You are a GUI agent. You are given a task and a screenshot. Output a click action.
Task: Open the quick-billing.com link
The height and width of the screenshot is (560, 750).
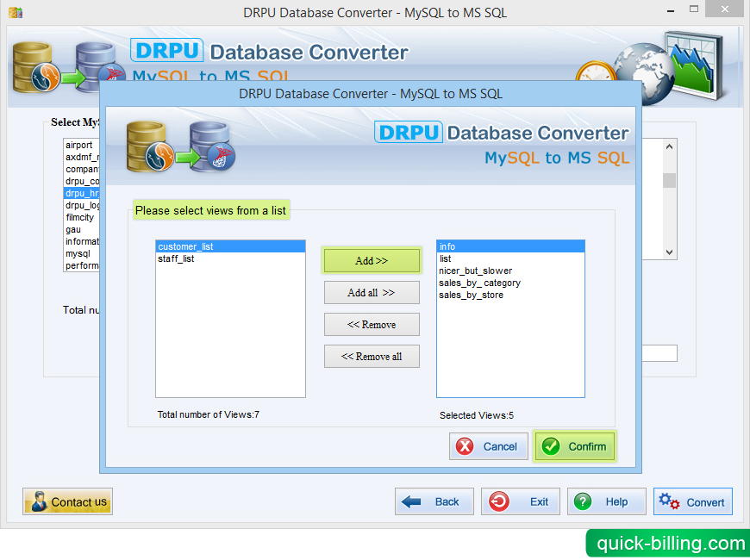[670, 544]
